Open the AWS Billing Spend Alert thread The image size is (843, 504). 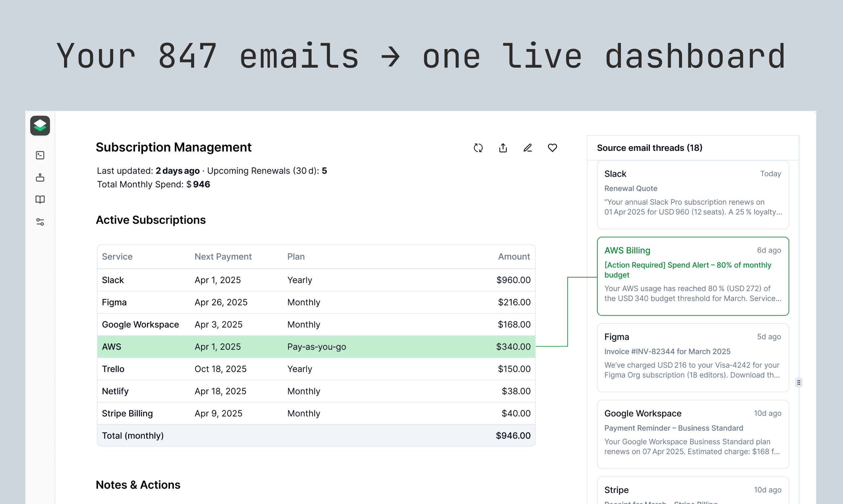(x=692, y=276)
